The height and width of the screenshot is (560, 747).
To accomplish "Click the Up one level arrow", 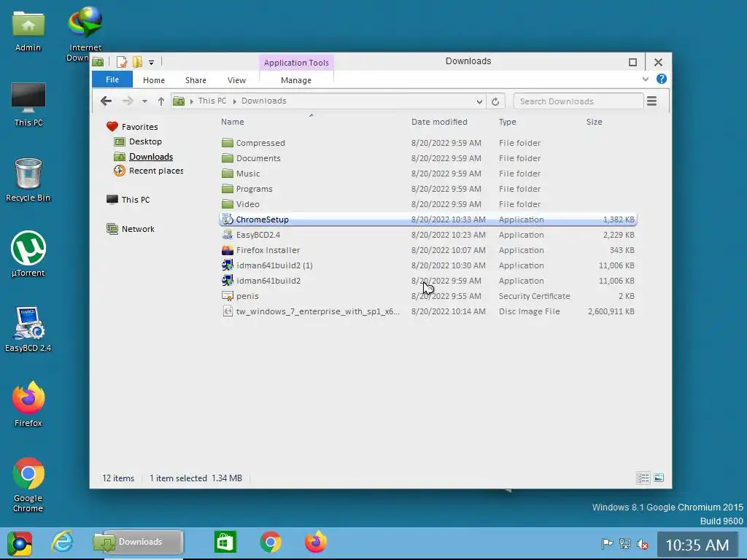I will 161,101.
